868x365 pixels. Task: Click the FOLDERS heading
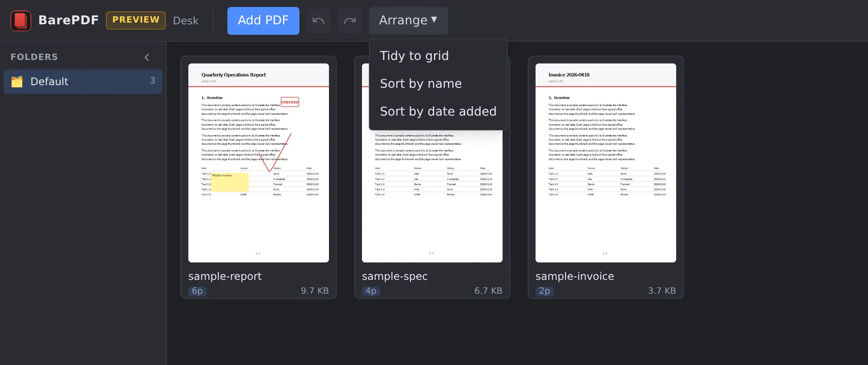(34, 57)
